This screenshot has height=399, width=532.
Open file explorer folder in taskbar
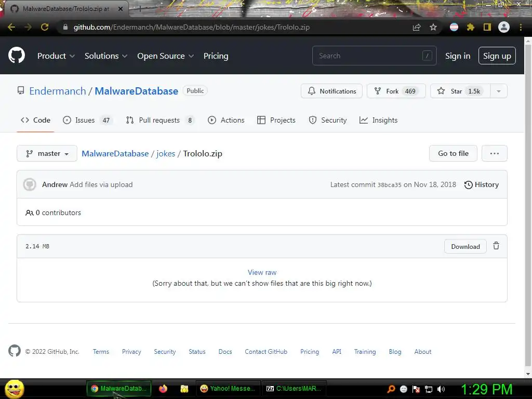(x=184, y=389)
